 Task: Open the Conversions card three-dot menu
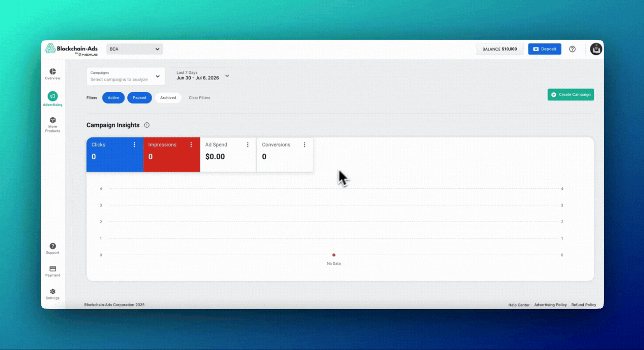tap(304, 145)
